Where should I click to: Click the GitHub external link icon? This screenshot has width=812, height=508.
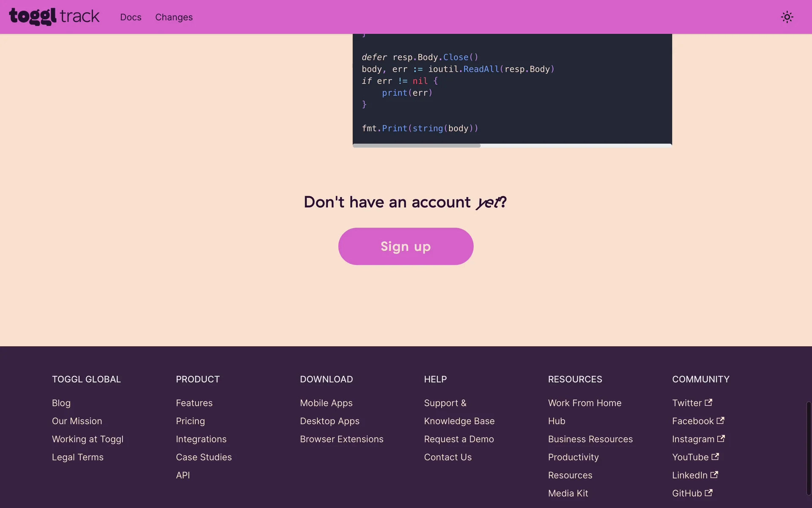click(x=708, y=493)
